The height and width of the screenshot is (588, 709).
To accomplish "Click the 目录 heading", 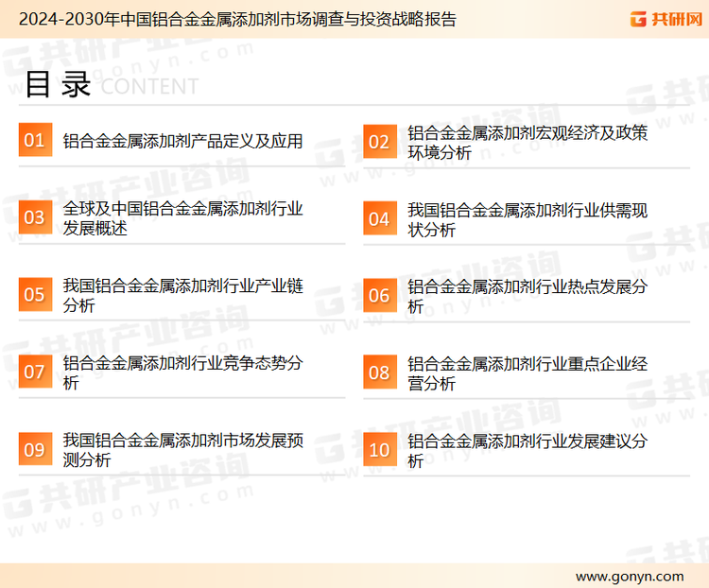I will 58,84.
